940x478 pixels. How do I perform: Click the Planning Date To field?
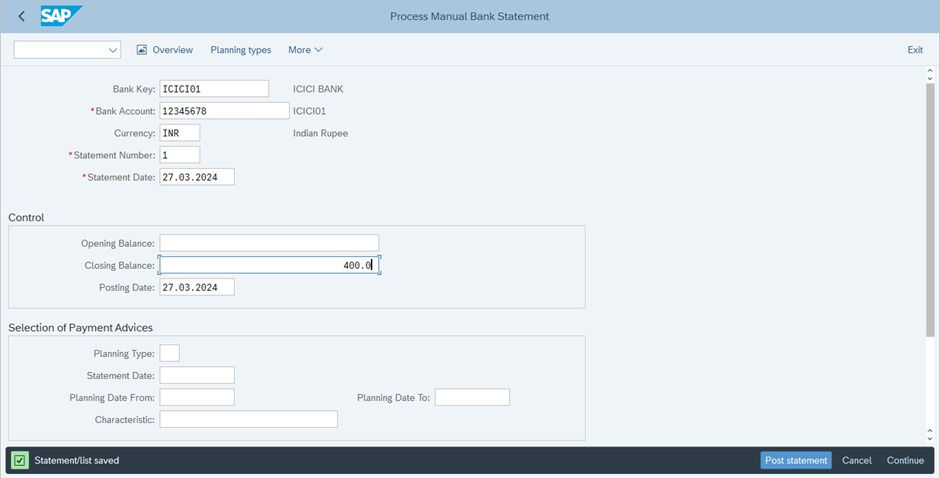pos(472,397)
